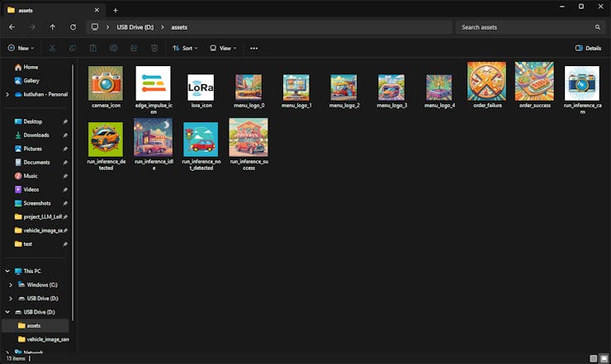Image resolution: width=611 pixels, height=364 pixels.
Task: Click the Back navigation arrow
Action: click(12, 27)
